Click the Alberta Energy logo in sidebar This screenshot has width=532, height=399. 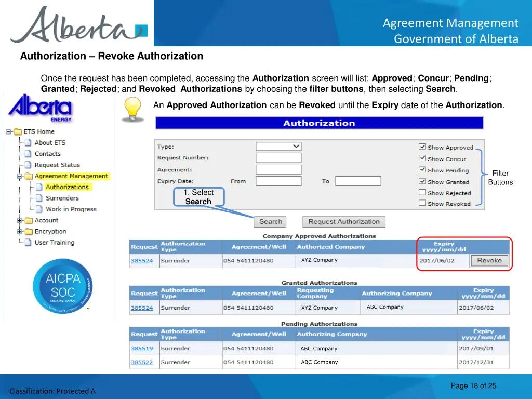tap(39, 108)
